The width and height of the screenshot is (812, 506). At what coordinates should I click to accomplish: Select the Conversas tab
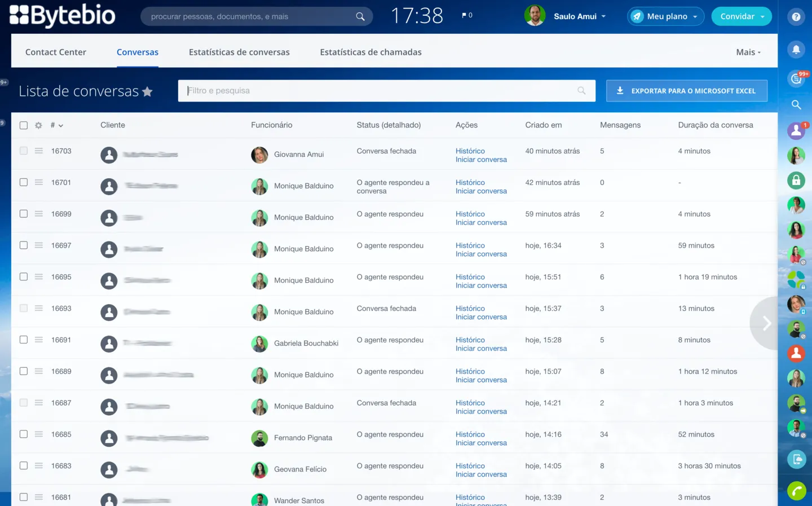138,52
